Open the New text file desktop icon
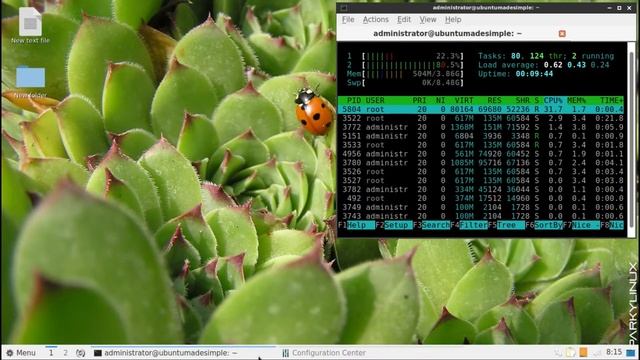Screen dimensions: 640x360 tap(30, 25)
